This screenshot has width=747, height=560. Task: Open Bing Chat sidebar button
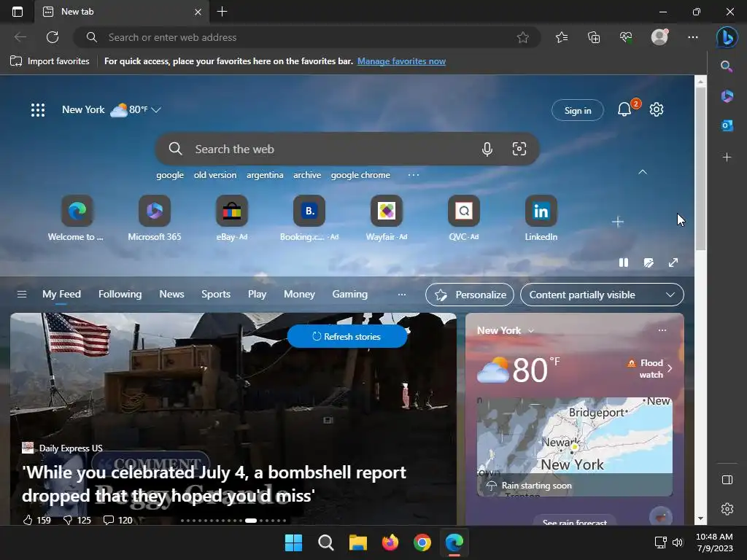coord(727,37)
